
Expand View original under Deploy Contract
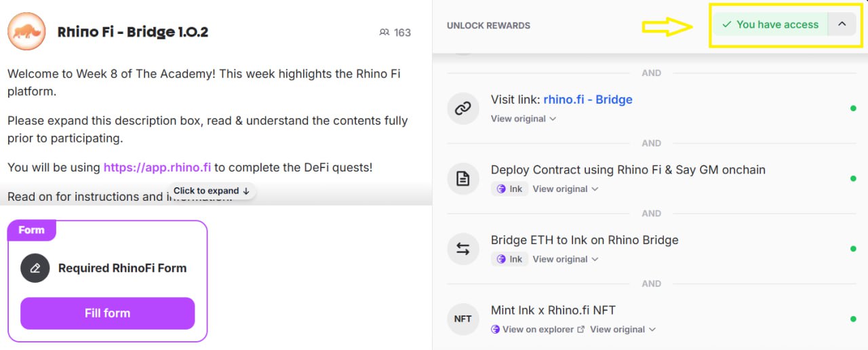(x=566, y=189)
